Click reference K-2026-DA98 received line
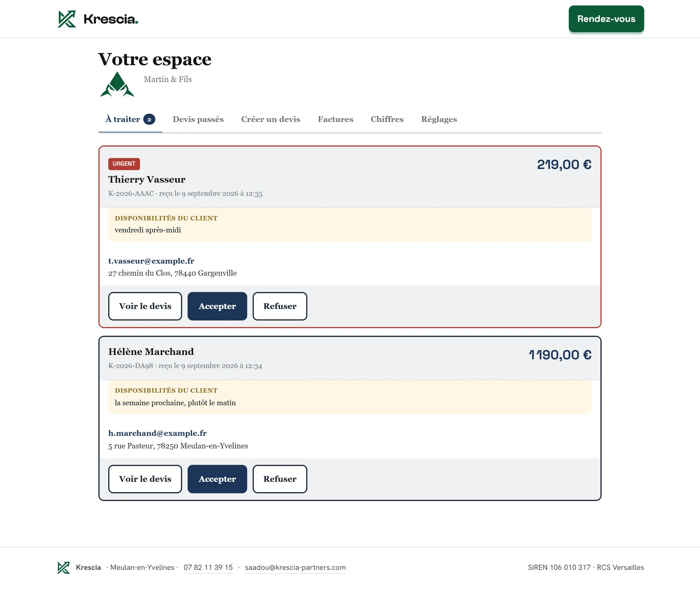This screenshot has width=700, height=589. 185,366
